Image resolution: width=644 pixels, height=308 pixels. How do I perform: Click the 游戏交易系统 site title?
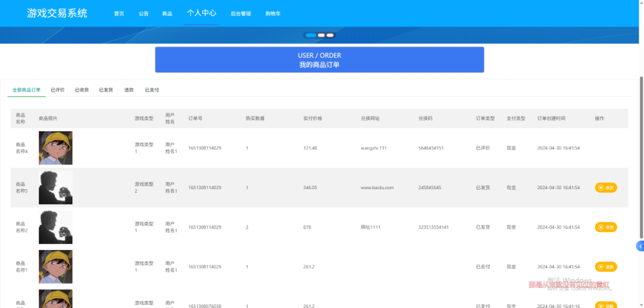(x=57, y=13)
